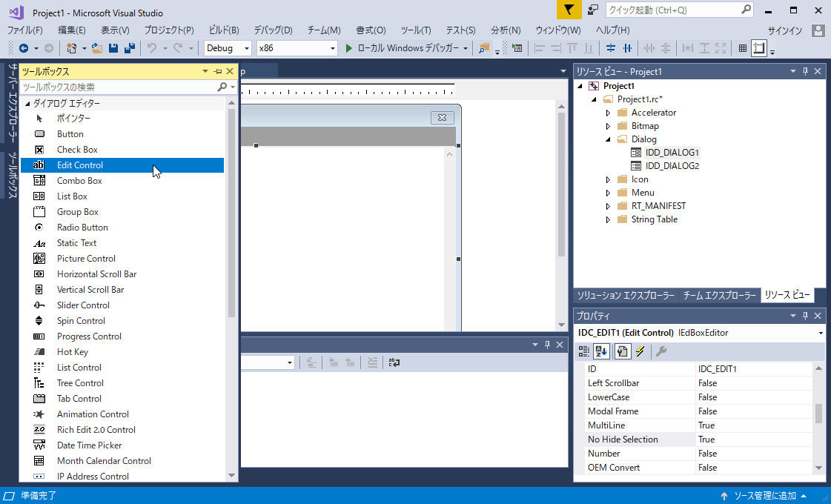
Task: Select the Tree Control item
Action: point(122,383)
